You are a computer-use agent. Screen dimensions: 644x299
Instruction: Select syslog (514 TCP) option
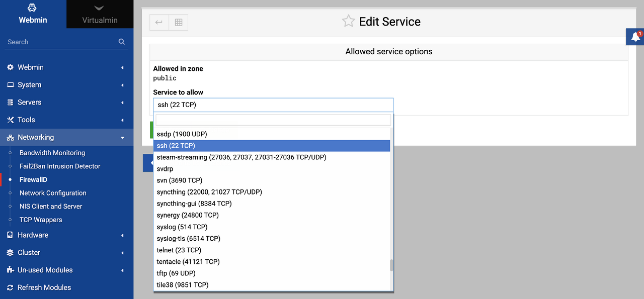(272, 227)
